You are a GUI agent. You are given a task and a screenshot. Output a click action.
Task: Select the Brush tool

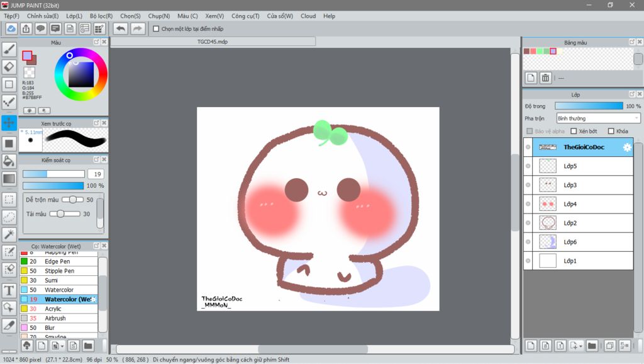(x=9, y=49)
